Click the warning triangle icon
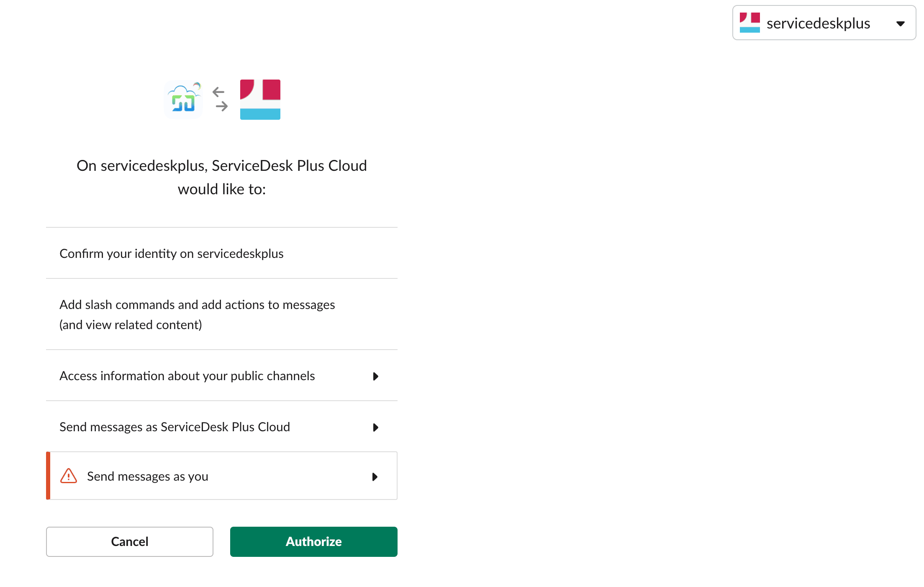924x587 pixels. click(x=69, y=476)
